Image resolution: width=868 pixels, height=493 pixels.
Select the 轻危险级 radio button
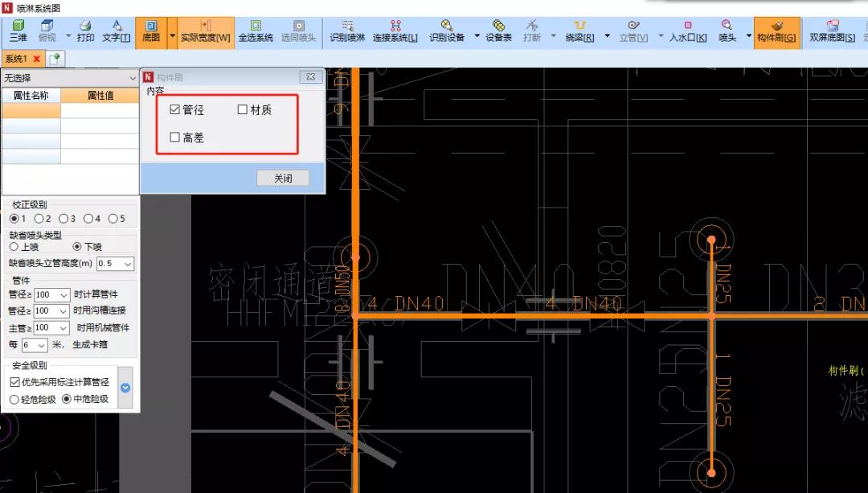click(14, 400)
